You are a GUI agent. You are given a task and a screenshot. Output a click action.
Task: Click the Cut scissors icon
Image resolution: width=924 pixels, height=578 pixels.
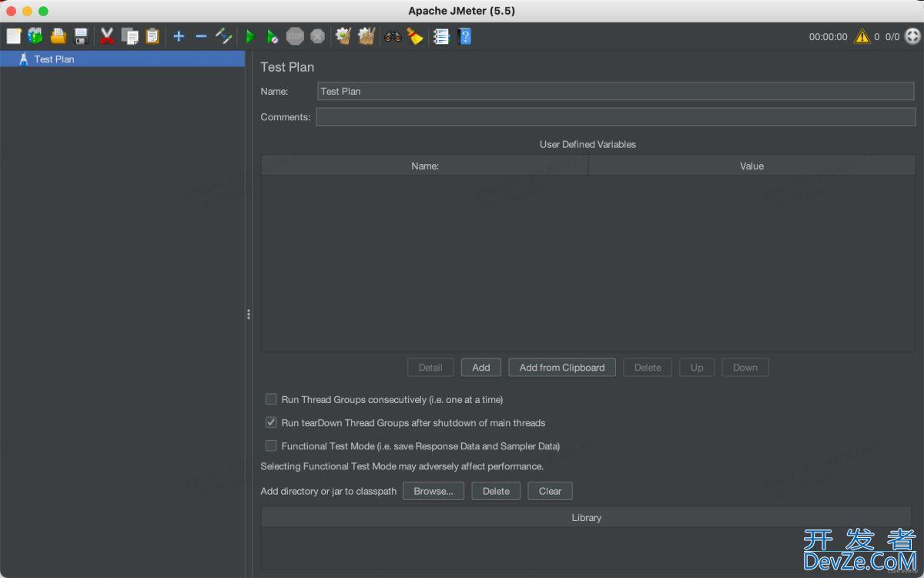107,36
